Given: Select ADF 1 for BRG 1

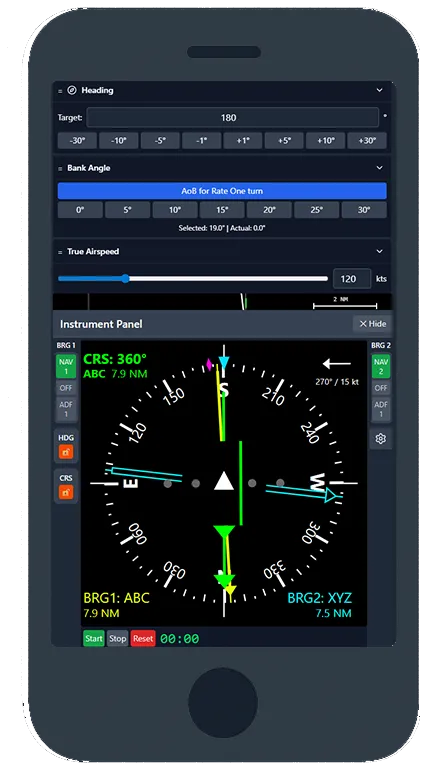Looking at the screenshot, I should coord(66,410).
